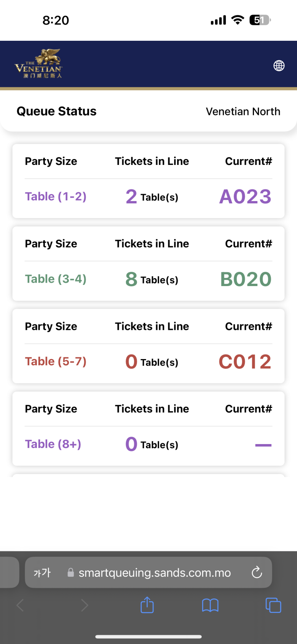Open the Safari share sheet icon

(x=147, y=605)
